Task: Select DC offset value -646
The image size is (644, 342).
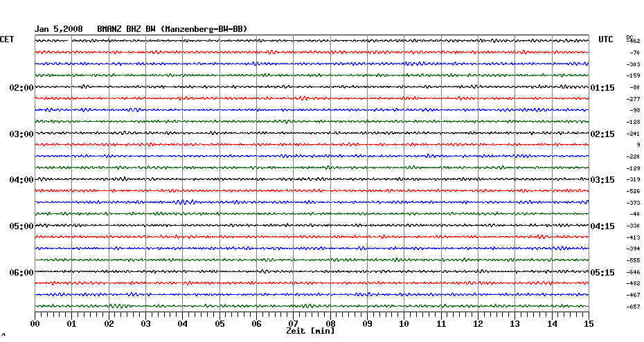Action: coord(634,272)
